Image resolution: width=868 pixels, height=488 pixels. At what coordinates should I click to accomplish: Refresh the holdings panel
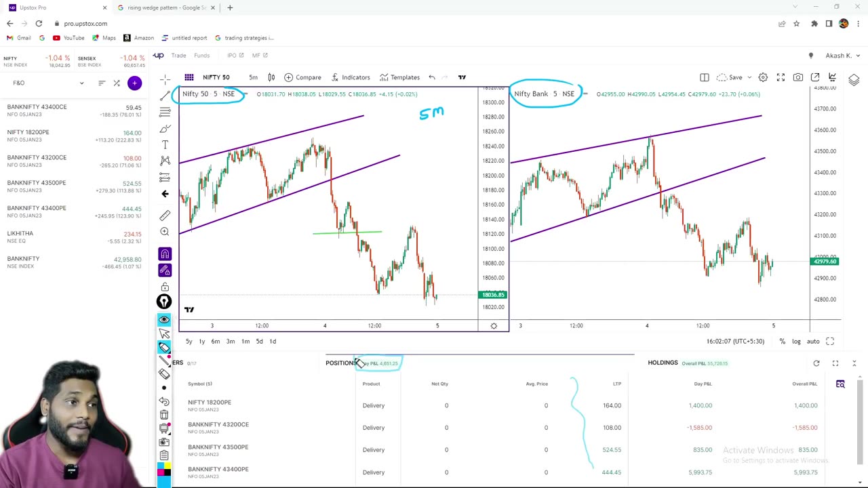pos(816,363)
